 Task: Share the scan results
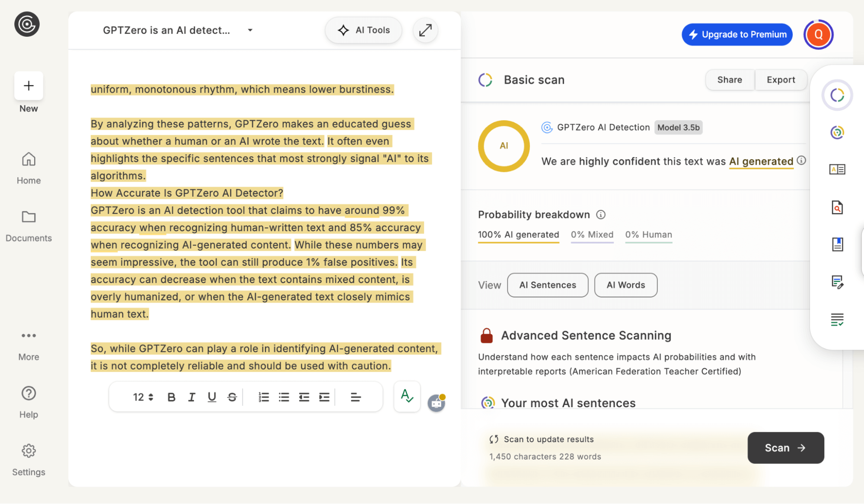(730, 80)
